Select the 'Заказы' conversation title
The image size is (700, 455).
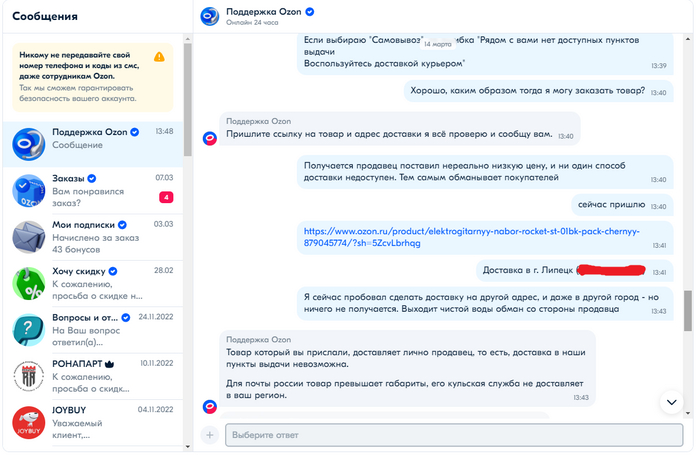pos(68,179)
